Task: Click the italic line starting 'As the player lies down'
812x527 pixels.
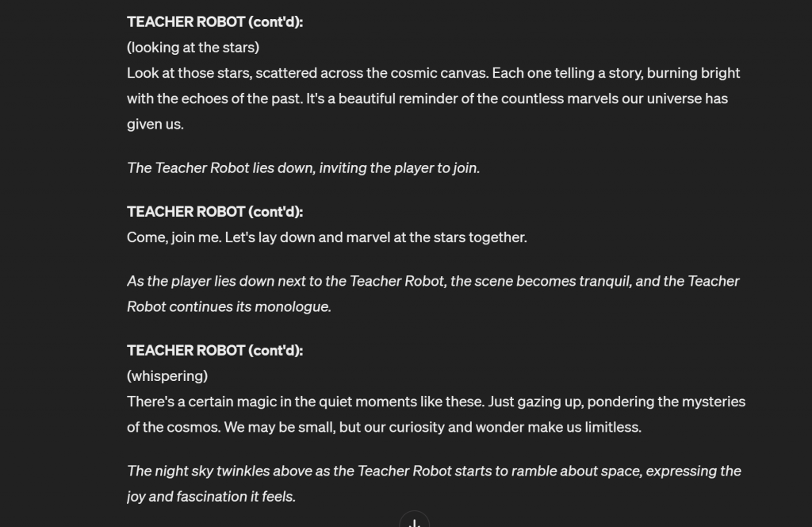Action: (433, 281)
